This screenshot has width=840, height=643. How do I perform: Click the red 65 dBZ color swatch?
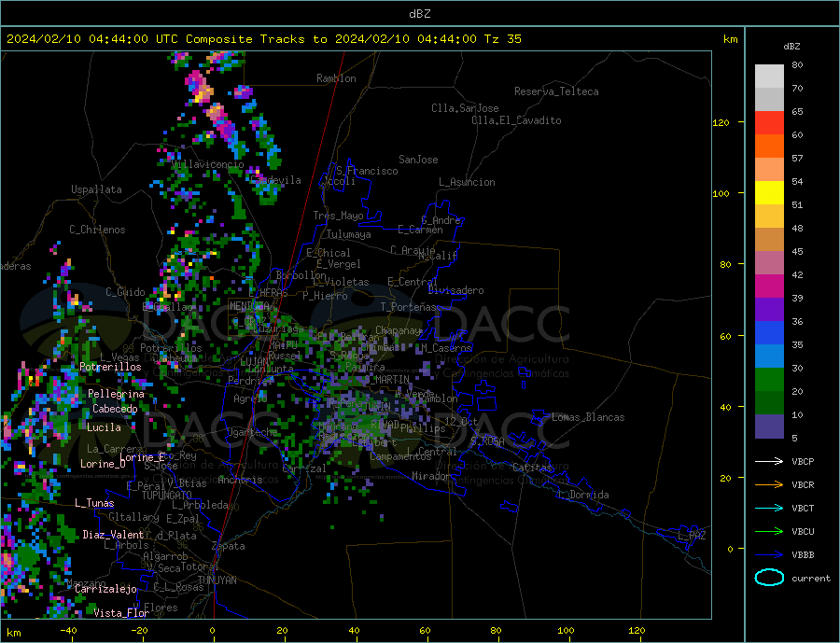pyautogui.click(x=769, y=122)
